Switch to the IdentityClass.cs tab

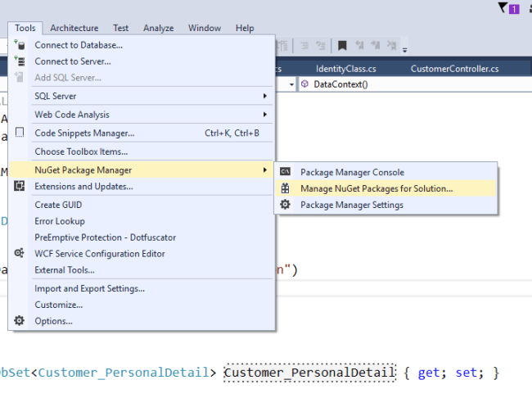point(346,69)
